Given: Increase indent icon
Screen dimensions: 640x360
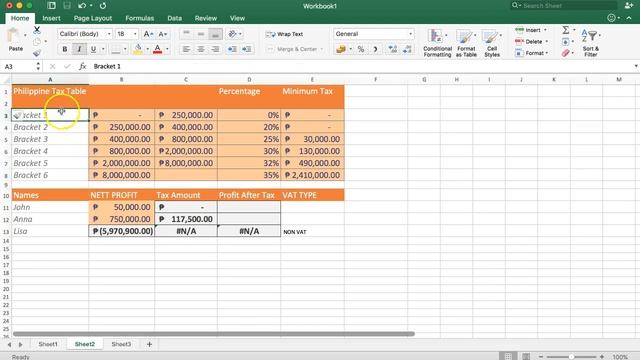Looking at the screenshot, I should pyautogui.click(x=247, y=49).
